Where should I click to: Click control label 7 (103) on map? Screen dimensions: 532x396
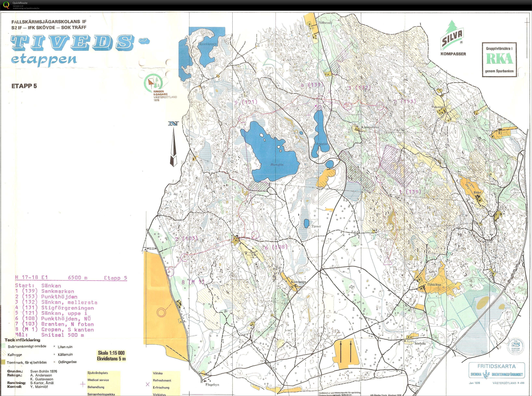187,239
